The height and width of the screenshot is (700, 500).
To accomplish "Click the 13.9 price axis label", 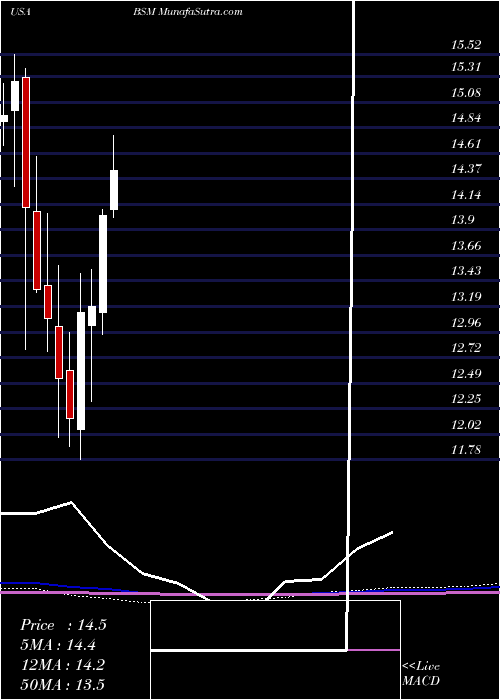I will (x=463, y=220).
